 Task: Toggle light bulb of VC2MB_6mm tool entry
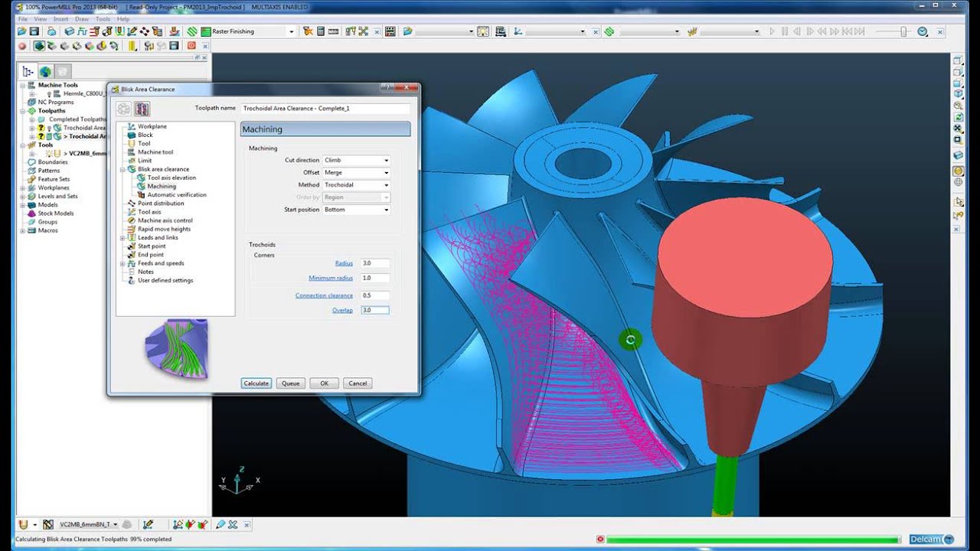(48, 153)
